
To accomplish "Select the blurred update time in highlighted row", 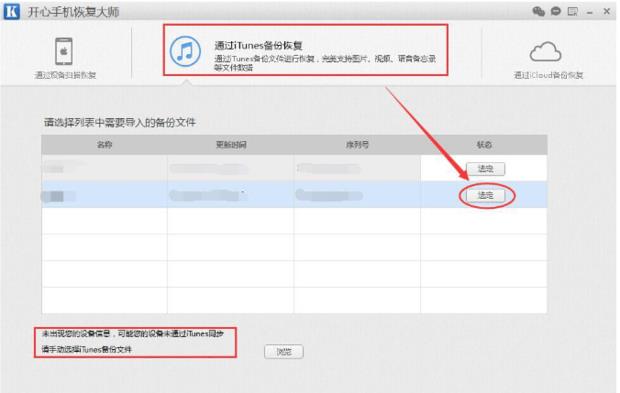I will (x=208, y=195).
